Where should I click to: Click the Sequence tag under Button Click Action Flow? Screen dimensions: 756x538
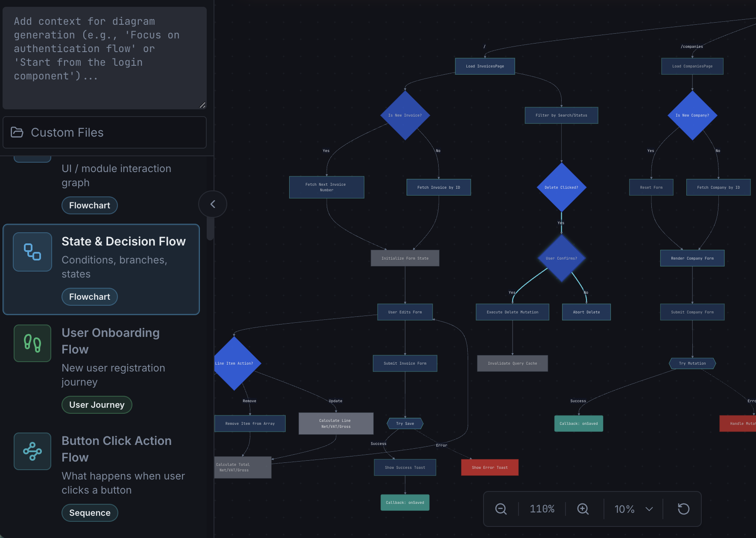pos(89,512)
